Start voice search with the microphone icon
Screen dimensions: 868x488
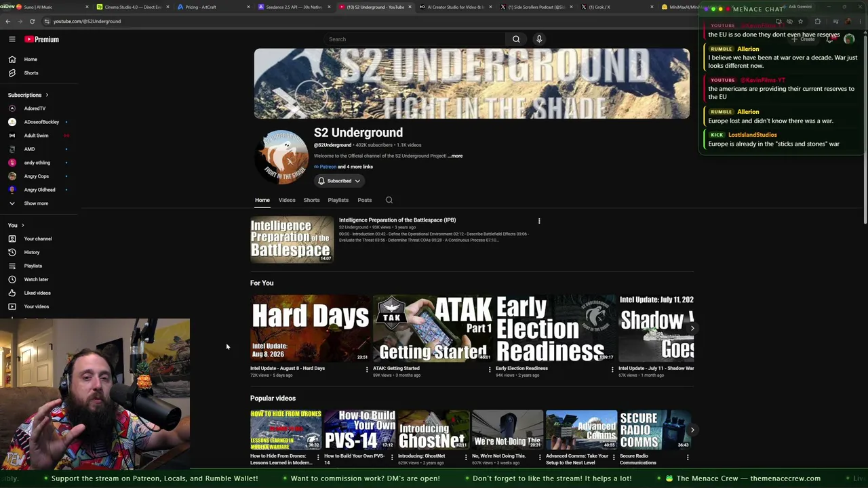539,39
